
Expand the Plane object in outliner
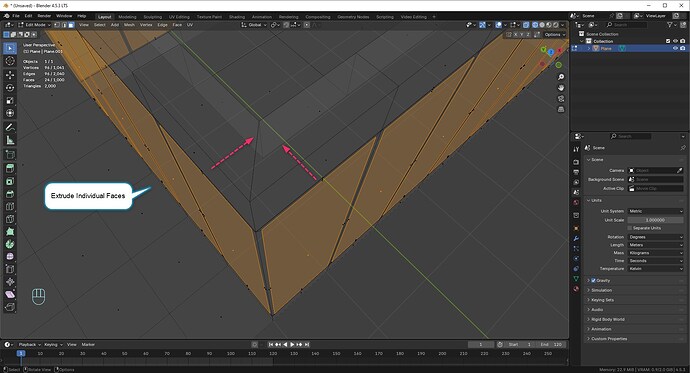pos(589,48)
